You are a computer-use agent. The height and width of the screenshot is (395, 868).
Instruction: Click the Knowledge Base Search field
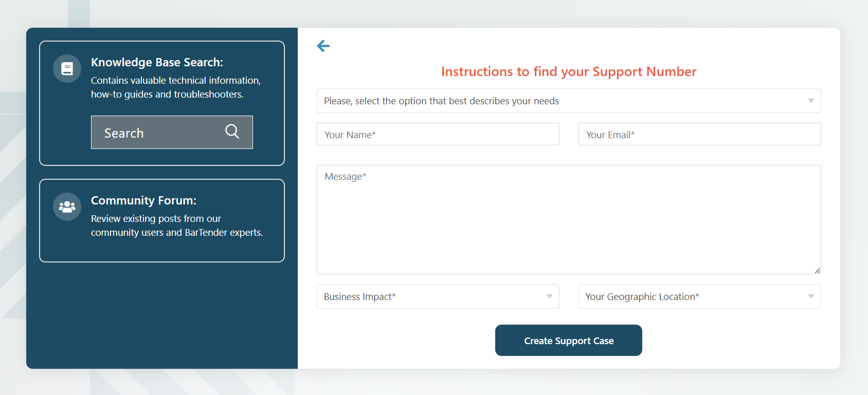pyautogui.click(x=172, y=132)
